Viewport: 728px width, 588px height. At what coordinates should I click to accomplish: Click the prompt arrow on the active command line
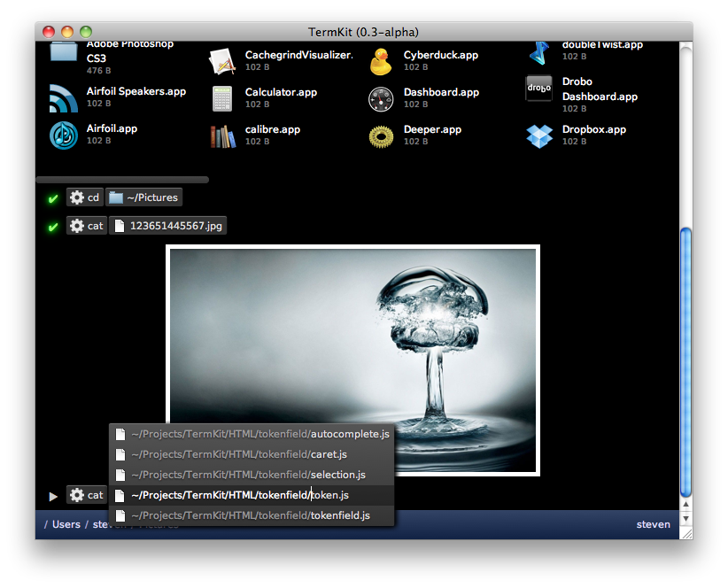click(53, 496)
